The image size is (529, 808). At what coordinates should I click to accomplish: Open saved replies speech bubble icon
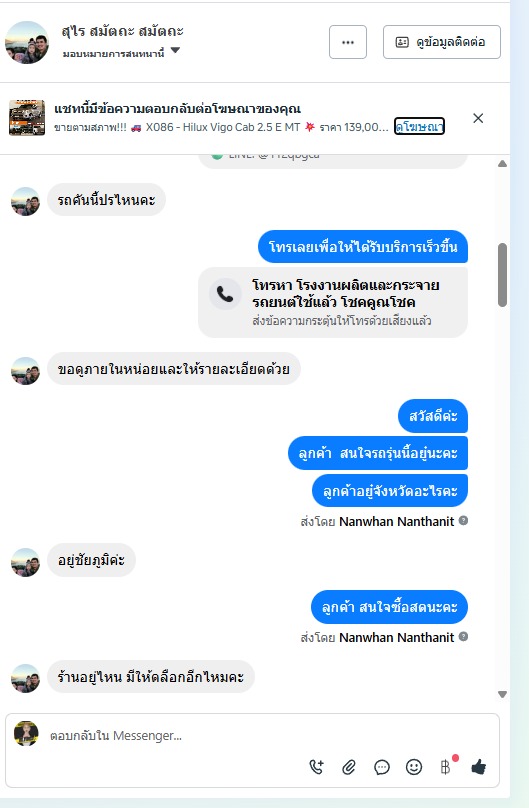(382, 767)
